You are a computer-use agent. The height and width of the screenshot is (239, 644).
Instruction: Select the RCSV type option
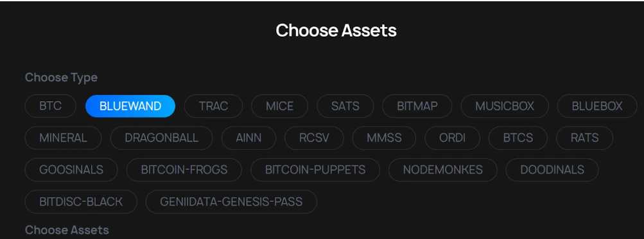click(x=314, y=138)
